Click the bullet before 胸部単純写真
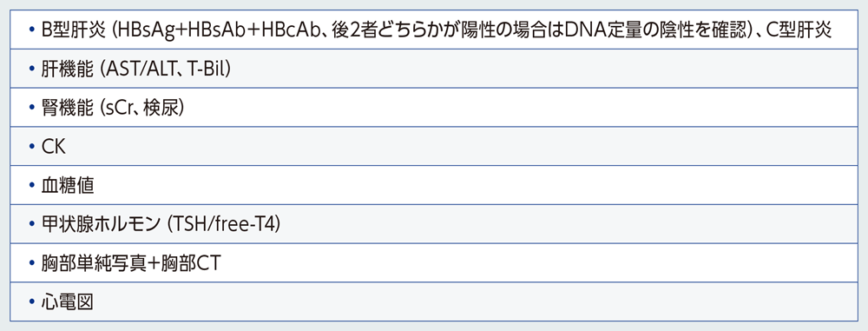The image size is (868, 331). click(31, 263)
